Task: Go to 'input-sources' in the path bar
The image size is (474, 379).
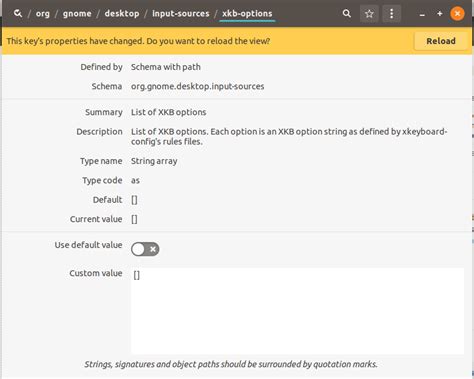Action: coord(181,14)
